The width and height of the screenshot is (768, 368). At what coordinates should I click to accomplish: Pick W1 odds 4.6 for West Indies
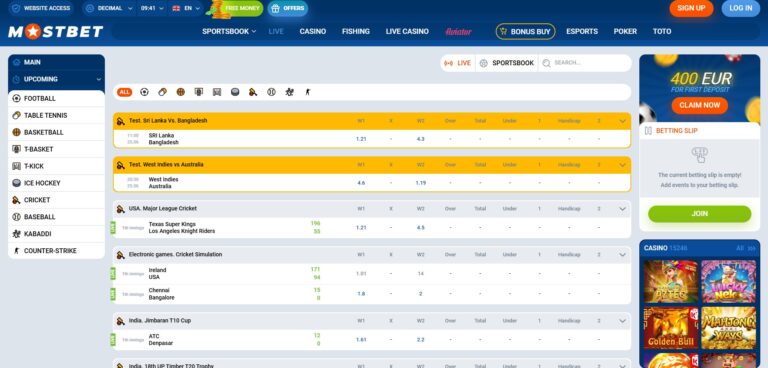361,183
